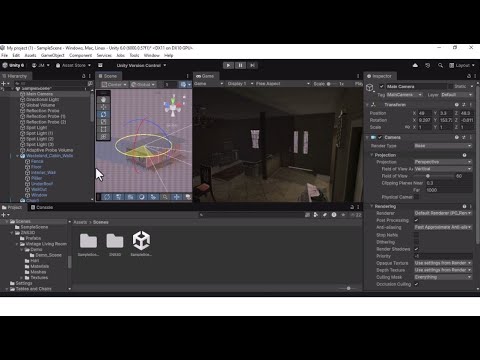This screenshot has width=480, height=360.
Task: Open the Asset Store button
Action: coord(73,65)
